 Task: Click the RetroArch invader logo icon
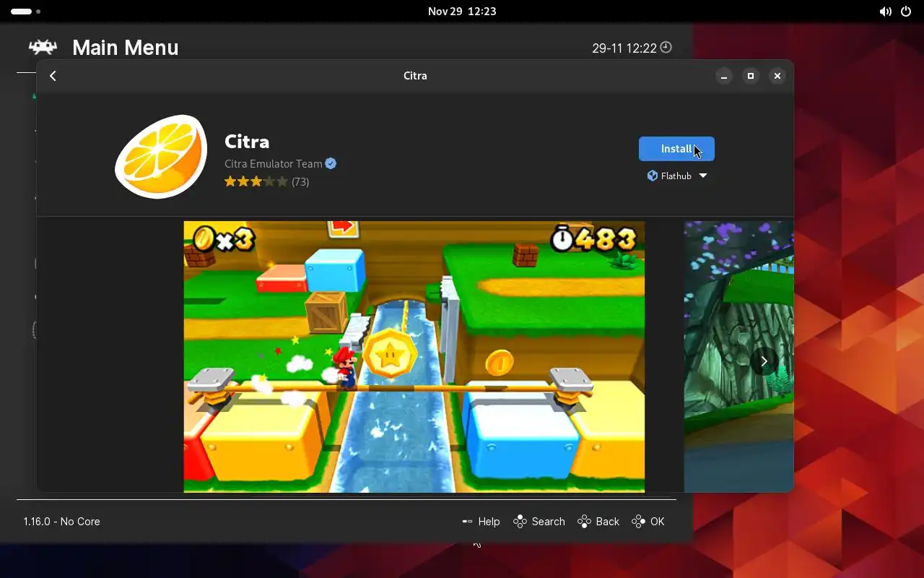43,48
